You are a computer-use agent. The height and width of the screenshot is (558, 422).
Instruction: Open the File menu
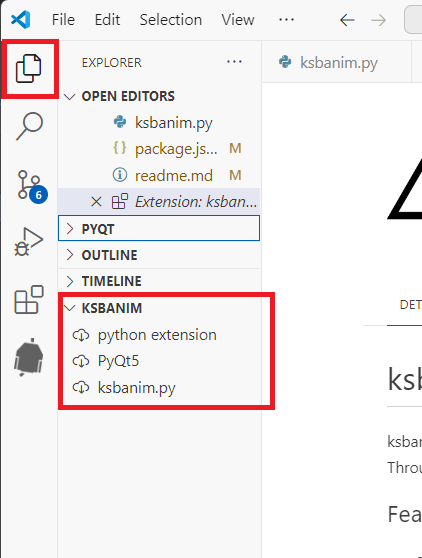tap(63, 20)
